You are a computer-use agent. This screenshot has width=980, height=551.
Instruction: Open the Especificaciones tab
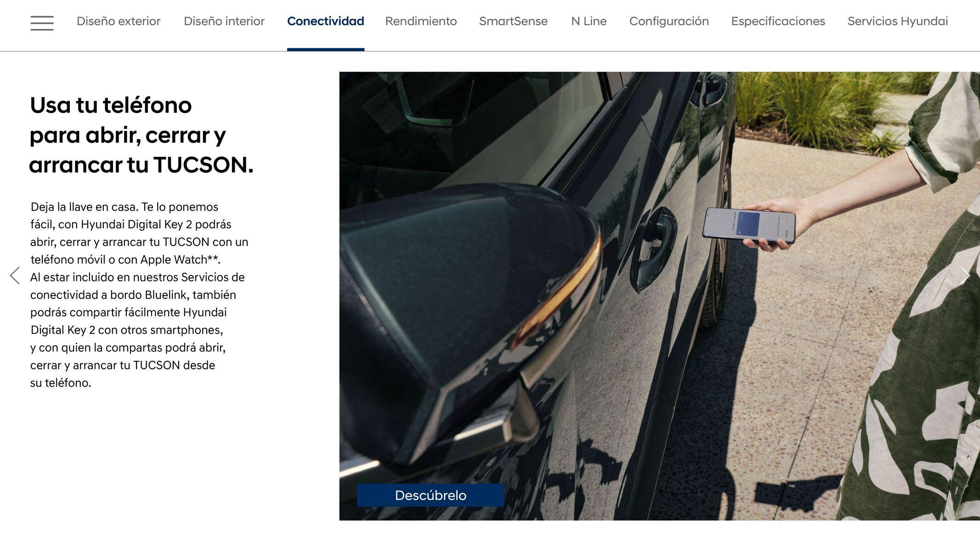pos(778,21)
